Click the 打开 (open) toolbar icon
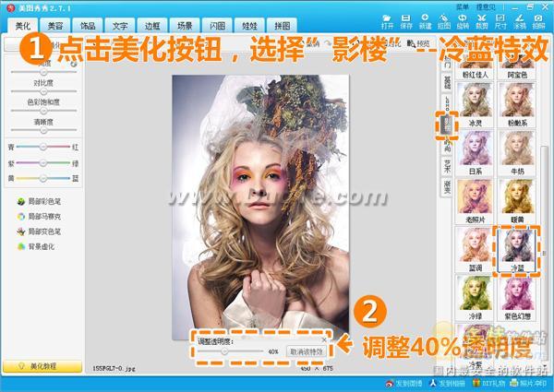The height and width of the screenshot is (392, 554). click(387, 22)
